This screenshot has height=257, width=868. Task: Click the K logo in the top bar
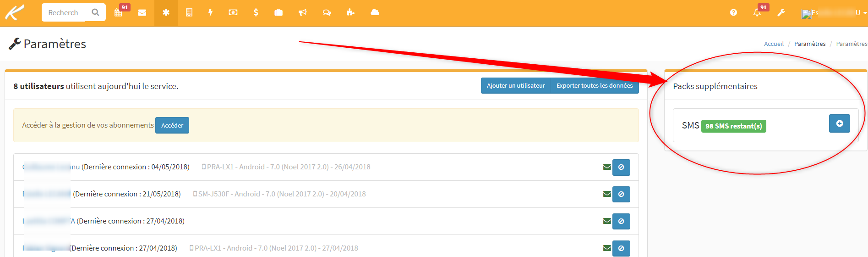pyautogui.click(x=14, y=12)
